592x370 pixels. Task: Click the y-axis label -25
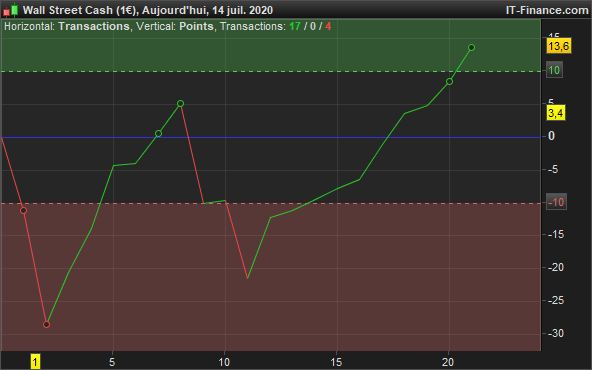point(556,301)
